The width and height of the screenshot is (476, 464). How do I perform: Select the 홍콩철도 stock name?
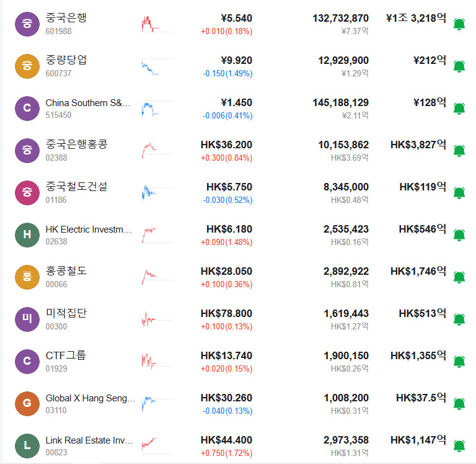click(66, 271)
